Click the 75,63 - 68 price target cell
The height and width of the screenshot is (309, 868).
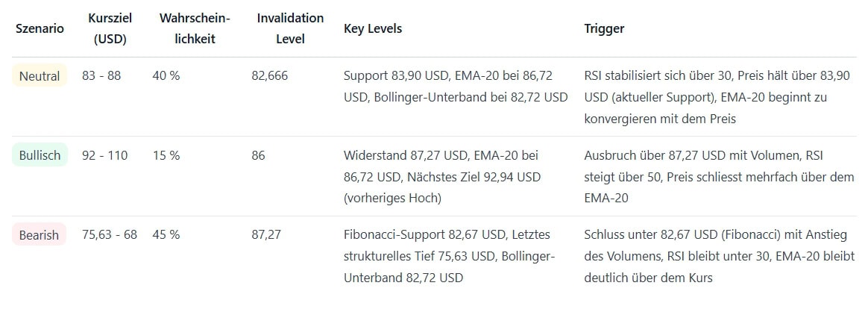click(x=109, y=235)
